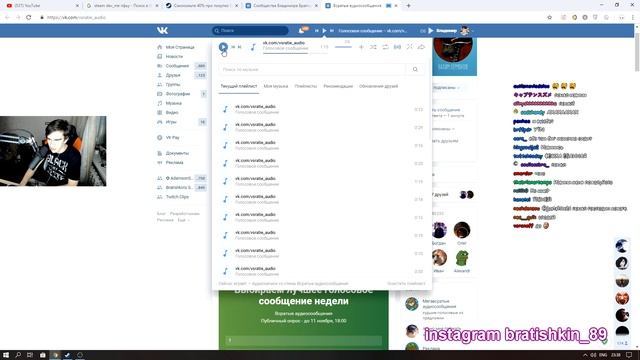640x360 pixels.
Task: Click next track in header mini player
Action: [x=332, y=31]
